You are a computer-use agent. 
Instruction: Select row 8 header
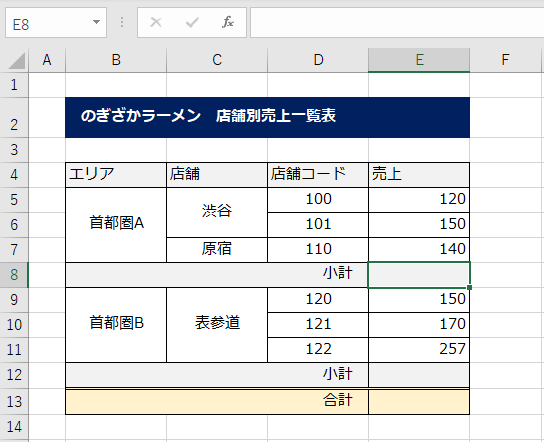(x=14, y=275)
